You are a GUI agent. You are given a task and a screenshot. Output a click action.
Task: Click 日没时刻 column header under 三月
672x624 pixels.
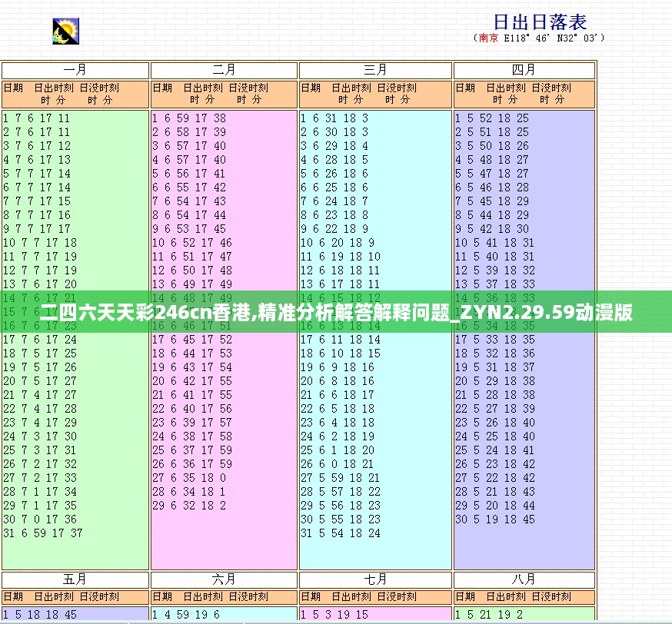click(x=397, y=88)
